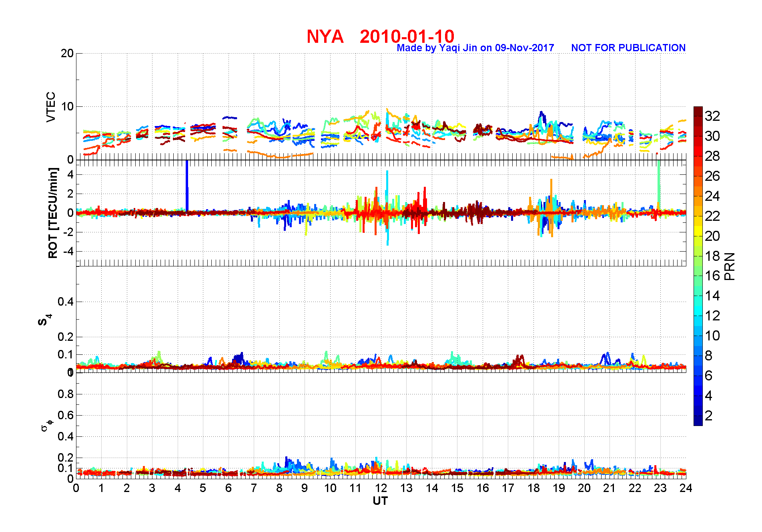Click the 'NOT FOR PUBLICATION' notice
This screenshot has width=762, height=532.
[628, 48]
